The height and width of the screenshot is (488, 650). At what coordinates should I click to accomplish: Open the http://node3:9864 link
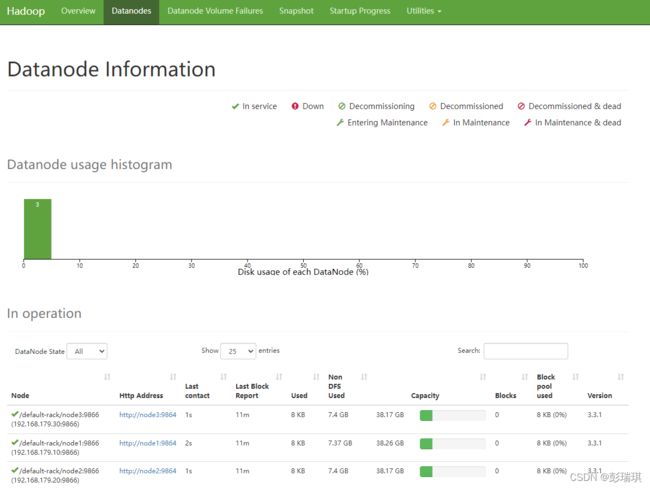point(148,415)
